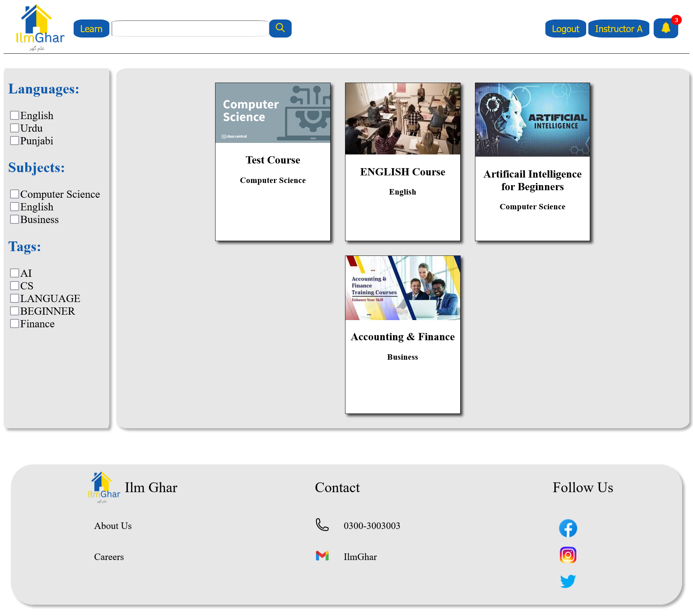Screen dimensions: 693x616
Task: Open the Facebook icon in footer
Action: pyautogui.click(x=568, y=528)
